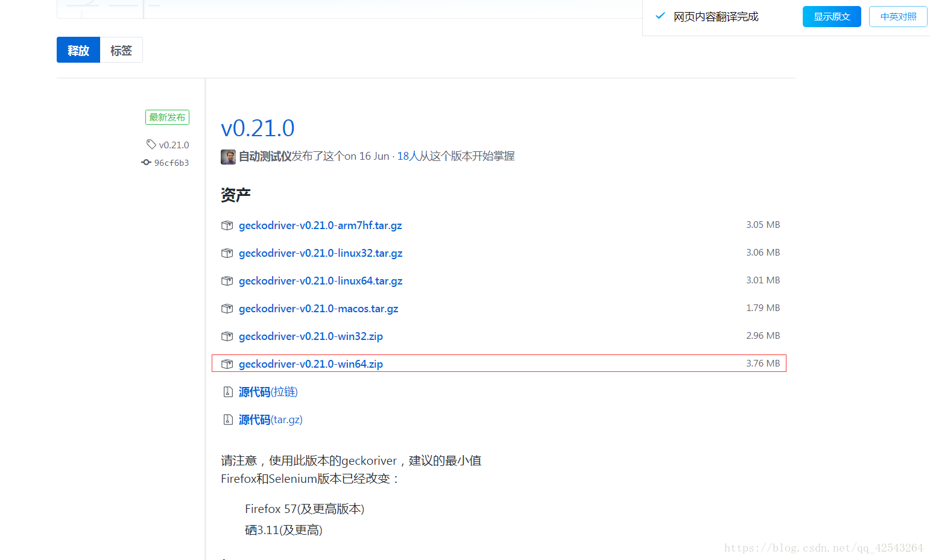Download geckodriver-v0.21.0-win32.zip
Image resolution: width=930 pixels, height=560 pixels.
tap(311, 336)
